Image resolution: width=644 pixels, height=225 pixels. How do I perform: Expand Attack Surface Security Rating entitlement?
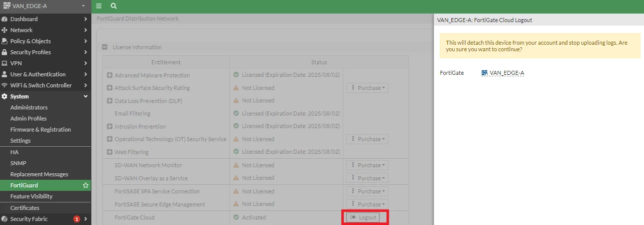(x=109, y=88)
